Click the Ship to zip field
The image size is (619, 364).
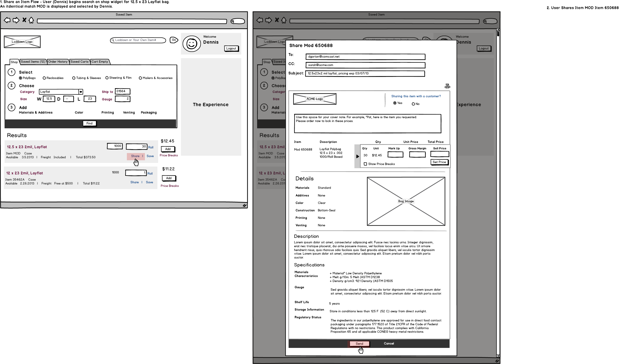click(x=122, y=91)
